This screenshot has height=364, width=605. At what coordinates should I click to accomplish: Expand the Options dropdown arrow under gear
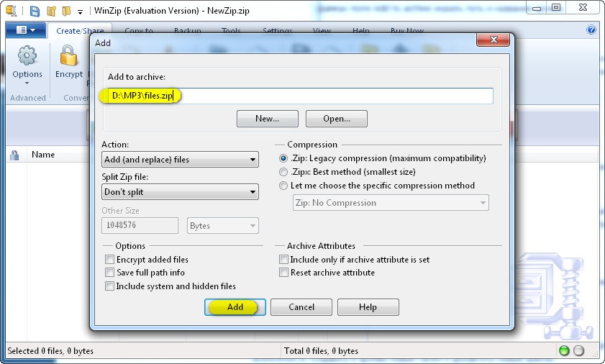[x=27, y=83]
